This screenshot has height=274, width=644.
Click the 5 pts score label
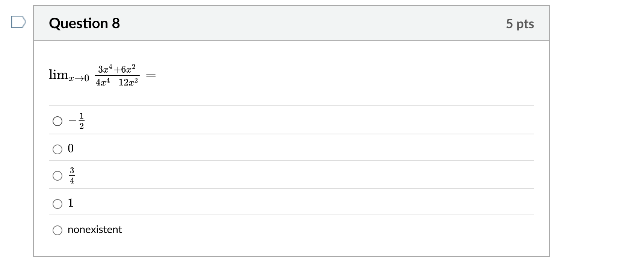[x=520, y=24]
